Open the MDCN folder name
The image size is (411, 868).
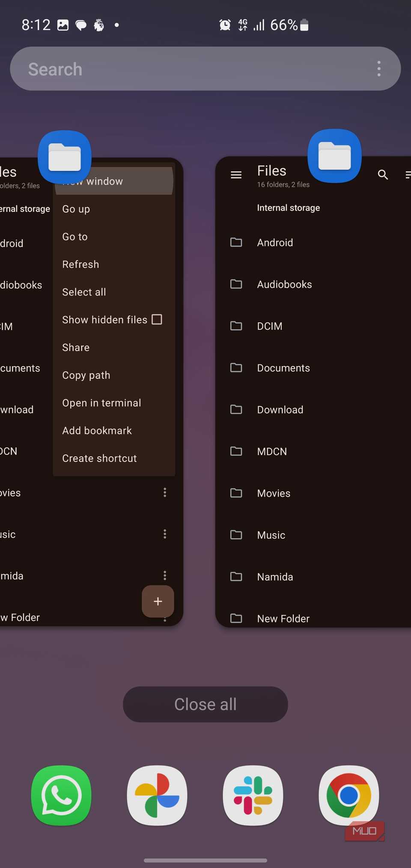[x=272, y=451]
